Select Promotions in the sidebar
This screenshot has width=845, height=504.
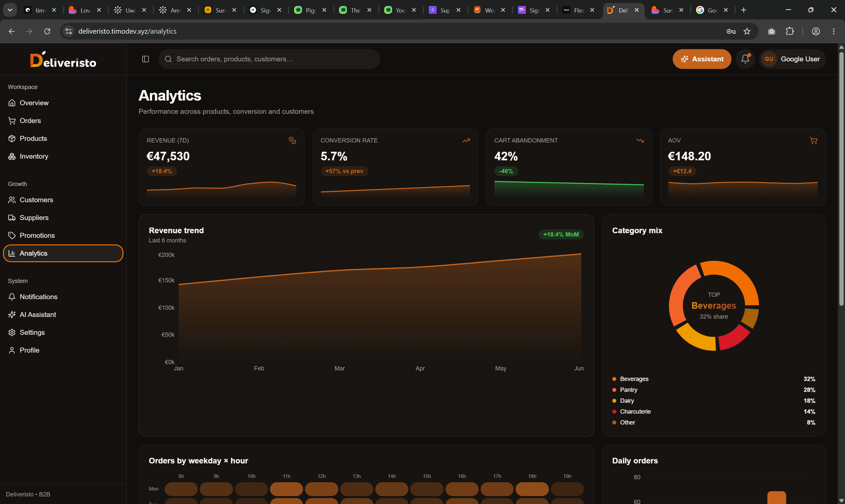click(x=63, y=236)
